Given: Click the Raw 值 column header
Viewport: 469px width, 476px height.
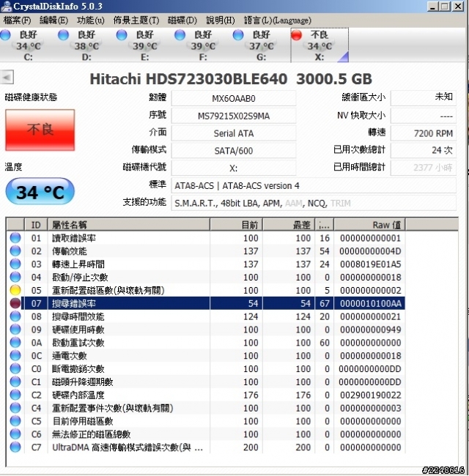Looking at the screenshot, I should (369, 225).
